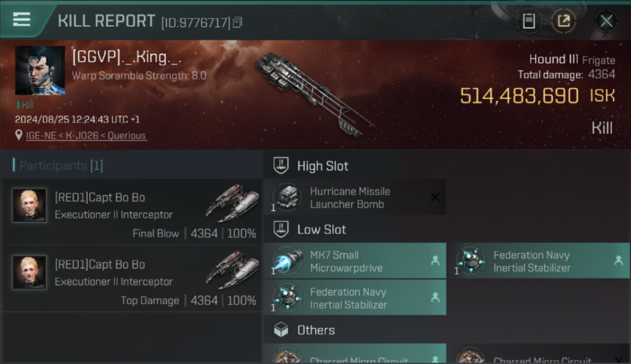Click the clipboard report icon

point(529,21)
